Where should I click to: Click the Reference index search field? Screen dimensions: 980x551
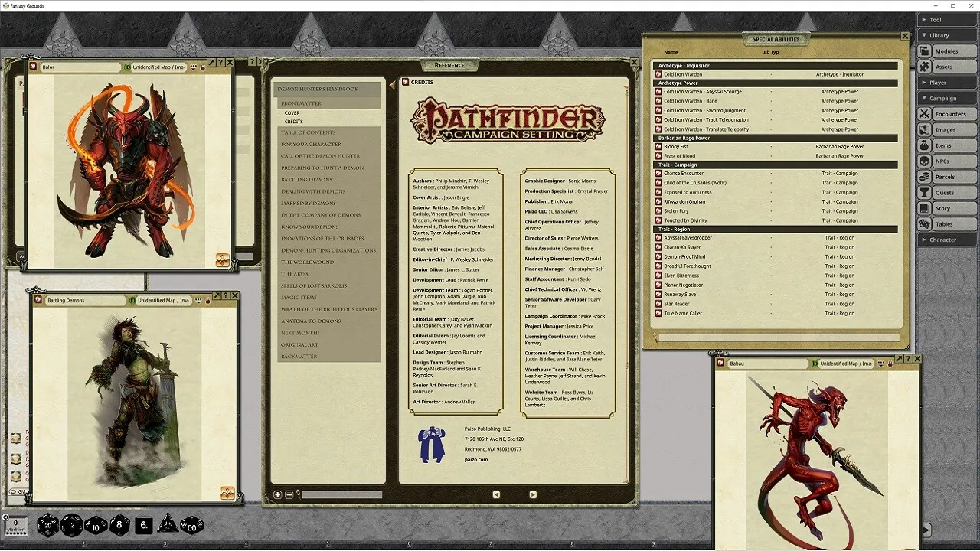point(341,494)
